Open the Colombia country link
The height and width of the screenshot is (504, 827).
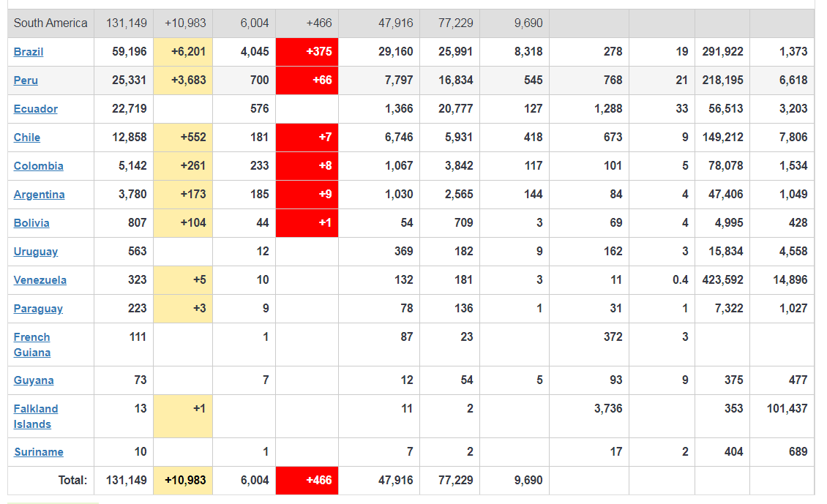coord(39,165)
